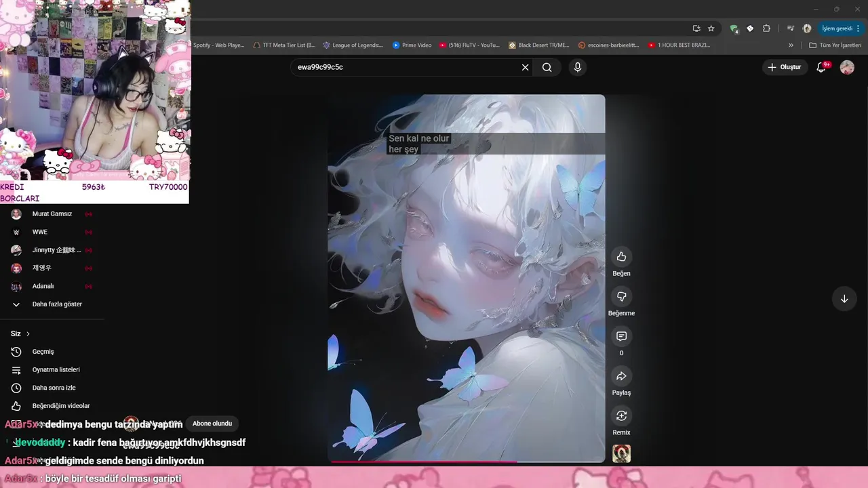Viewport: 868px width, 488px height.
Task: Open the YouTube notifications bell
Action: [821, 67]
